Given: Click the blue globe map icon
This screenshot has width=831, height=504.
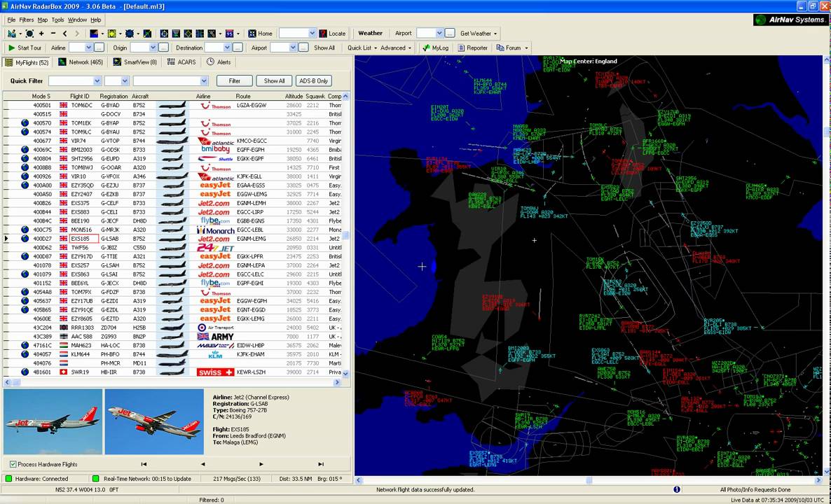Looking at the screenshot, I should 129,34.
